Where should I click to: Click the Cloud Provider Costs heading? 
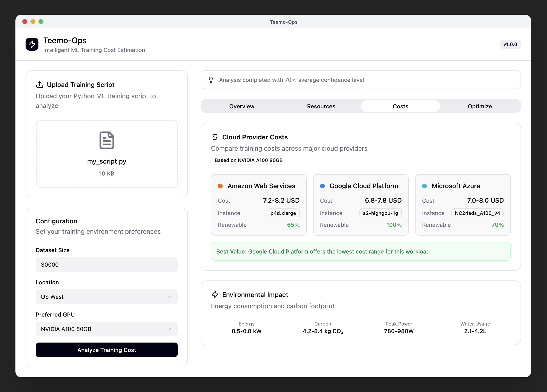(255, 137)
